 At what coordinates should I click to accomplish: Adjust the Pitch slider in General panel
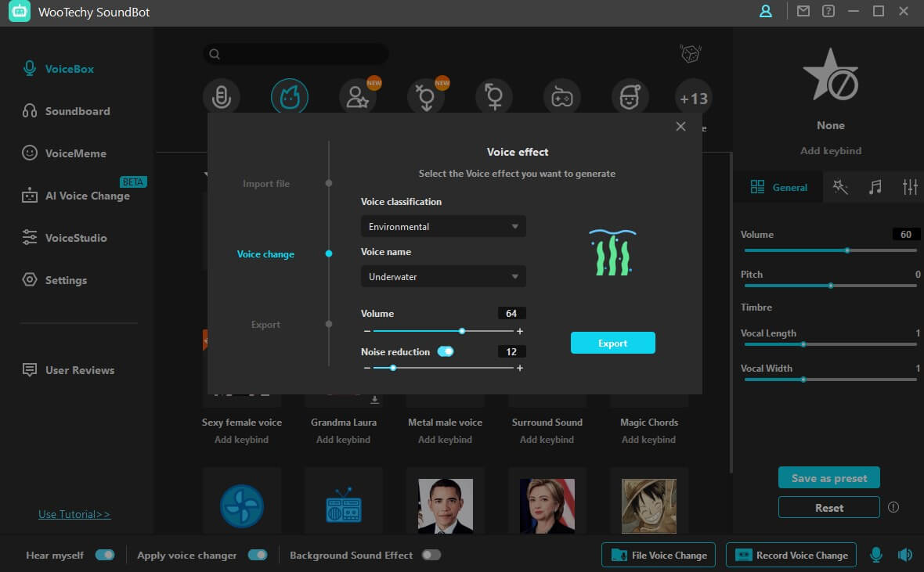[830, 286]
